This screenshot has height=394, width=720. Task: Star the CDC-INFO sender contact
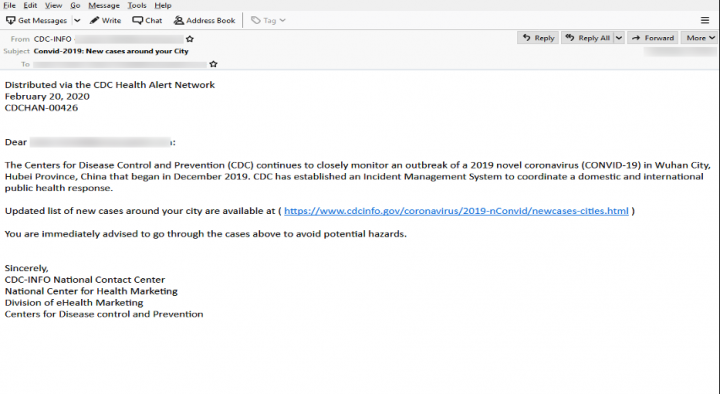click(190, 39)
